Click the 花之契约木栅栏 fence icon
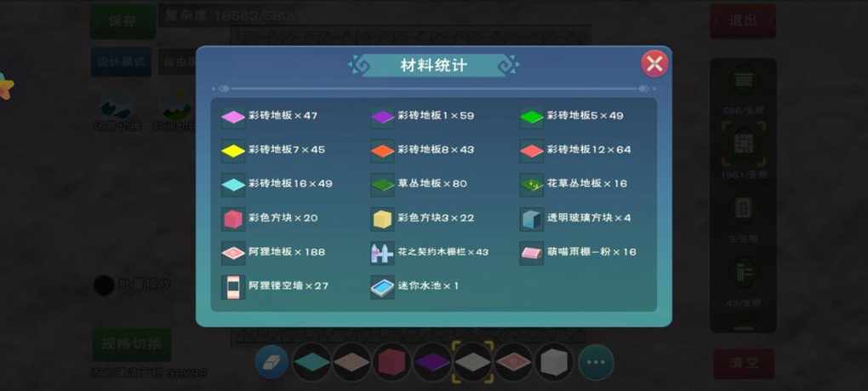This screenshot has width=868, height=391. [x=382, y=252]
